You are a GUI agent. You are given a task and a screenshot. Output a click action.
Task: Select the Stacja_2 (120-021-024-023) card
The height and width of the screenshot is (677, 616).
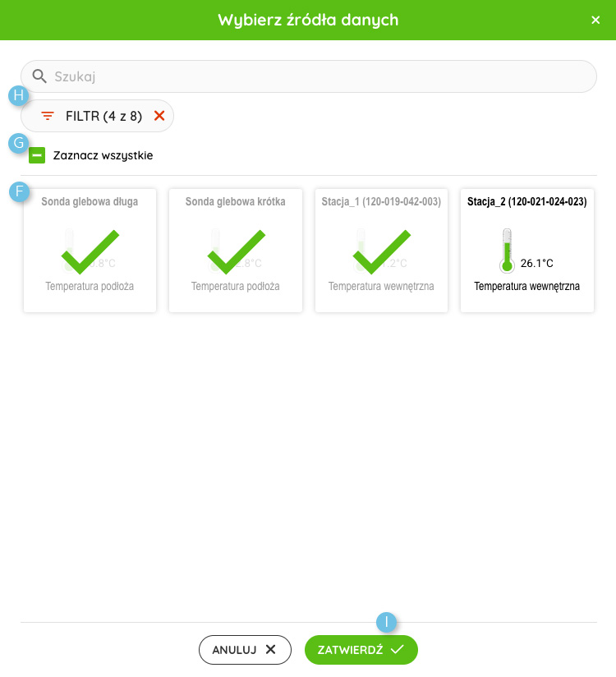[x=527, y=251]
